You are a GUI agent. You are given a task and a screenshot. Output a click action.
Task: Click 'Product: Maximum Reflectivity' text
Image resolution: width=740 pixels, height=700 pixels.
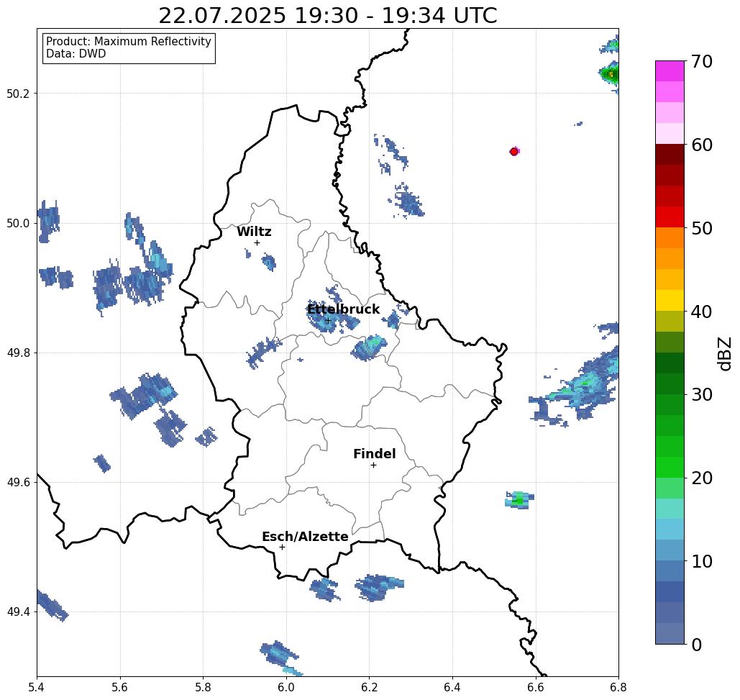128,42
